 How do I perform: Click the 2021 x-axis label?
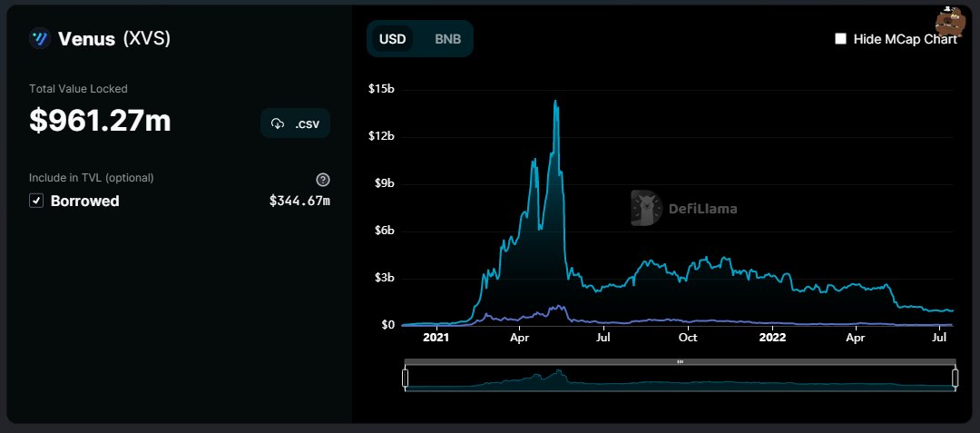436,338
